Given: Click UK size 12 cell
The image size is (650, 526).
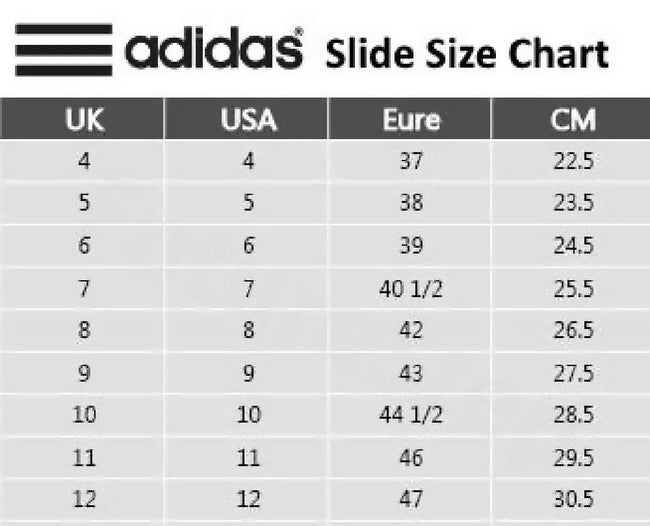Looking at the screenshot, I should point(84,500).
